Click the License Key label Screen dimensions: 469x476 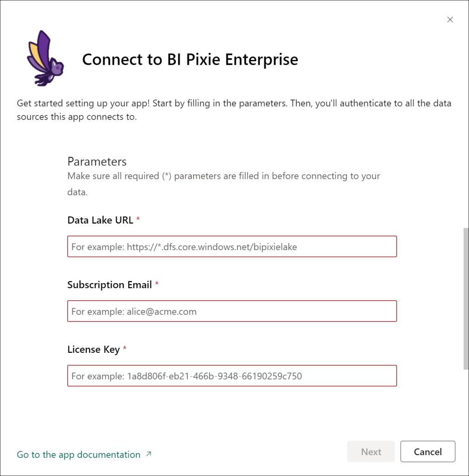[93, 349]
